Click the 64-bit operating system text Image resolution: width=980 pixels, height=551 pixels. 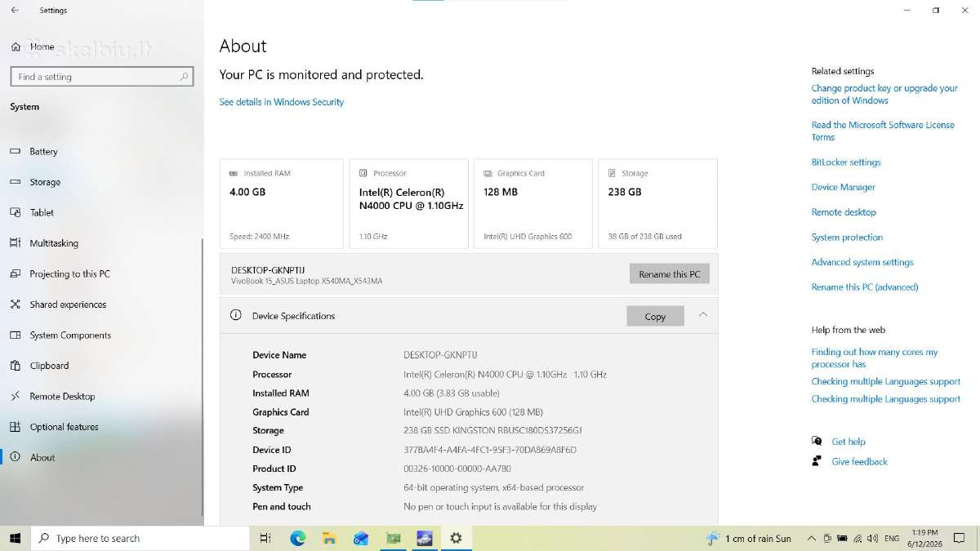click(493, 487)
